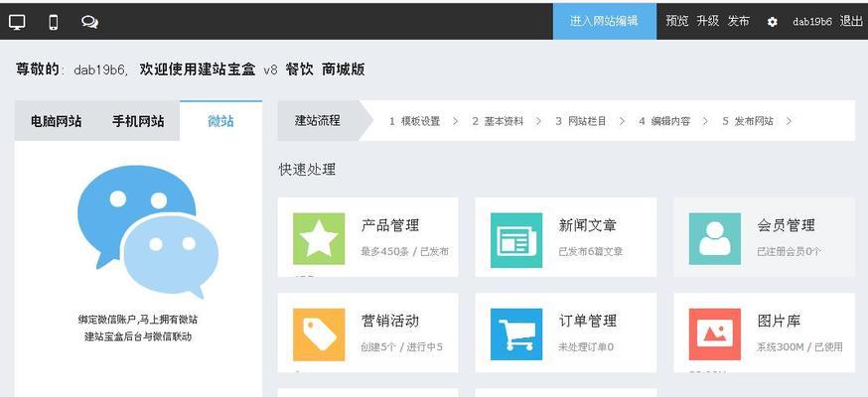
Task: Click the chat bubbles icon in top bar
Action: [x=89, y=22]
